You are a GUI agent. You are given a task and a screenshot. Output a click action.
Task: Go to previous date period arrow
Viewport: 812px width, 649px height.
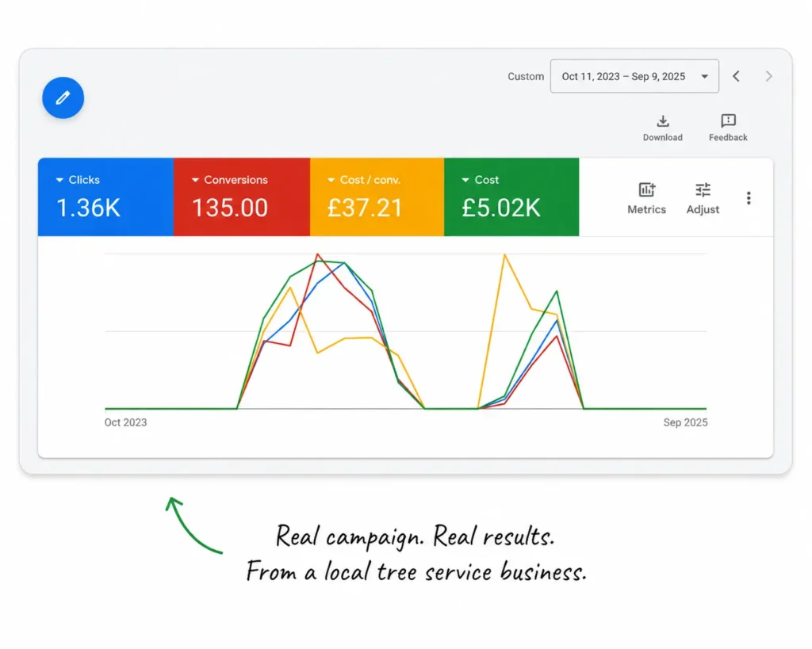pos(736,77)
